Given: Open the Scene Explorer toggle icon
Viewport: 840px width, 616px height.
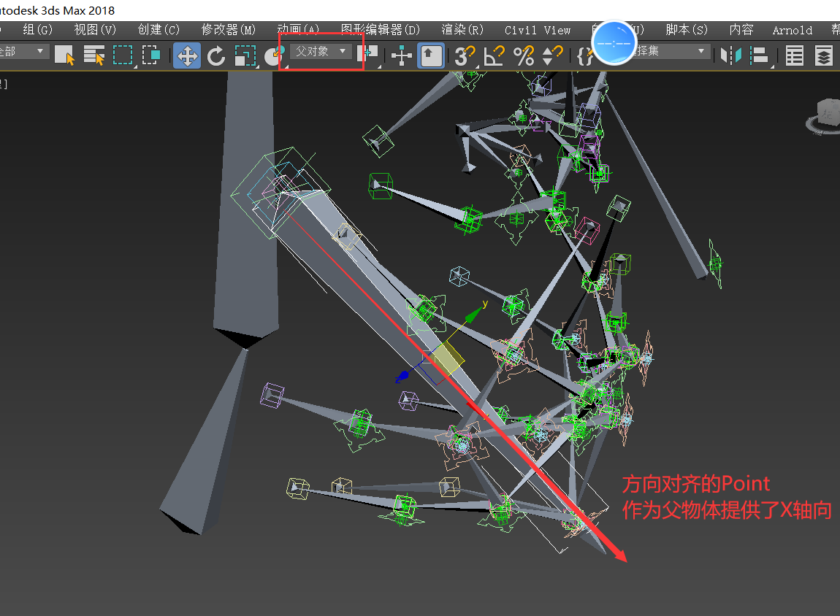Looking at the screenshot, I should pyautogui.click(x=795, y=55).
